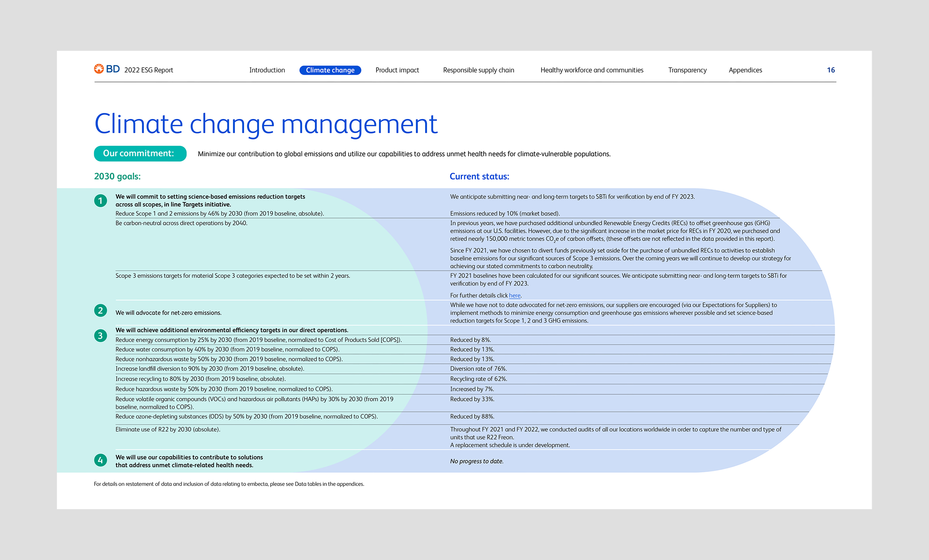Click the 'Current status:' heading

click(x=479, y=176)
